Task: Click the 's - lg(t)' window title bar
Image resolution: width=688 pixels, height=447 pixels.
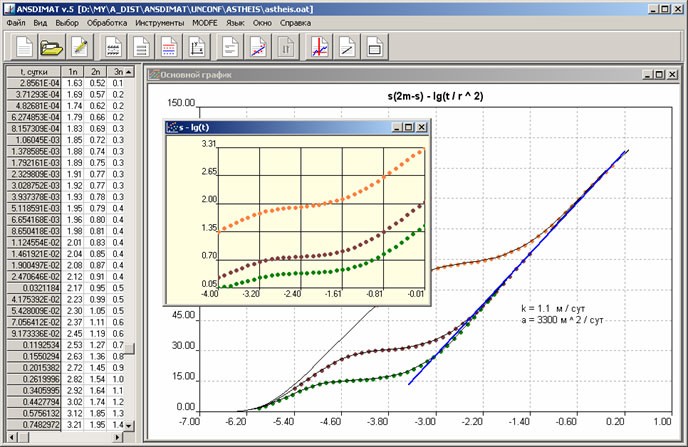Action: [x=297, y=127]
